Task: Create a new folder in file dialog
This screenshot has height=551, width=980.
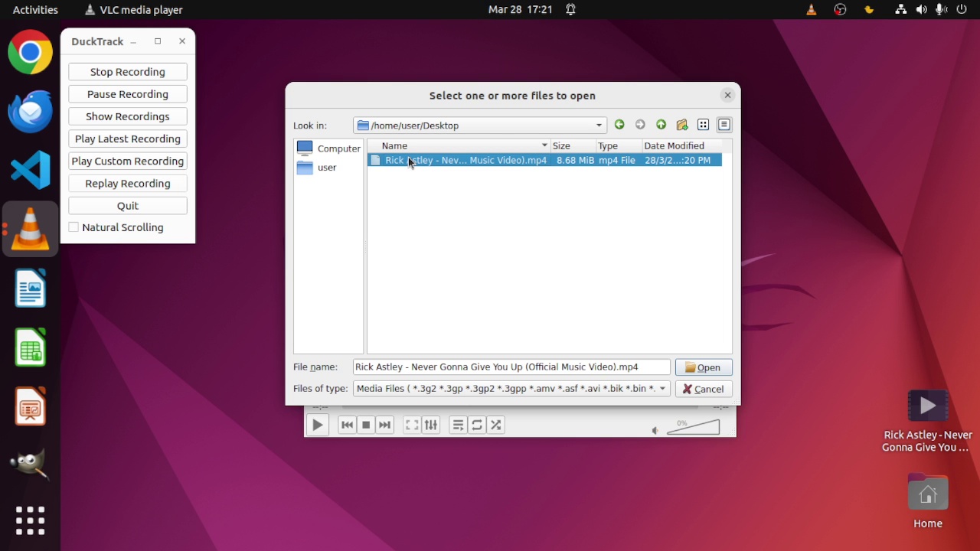Action: pos(682,125)
